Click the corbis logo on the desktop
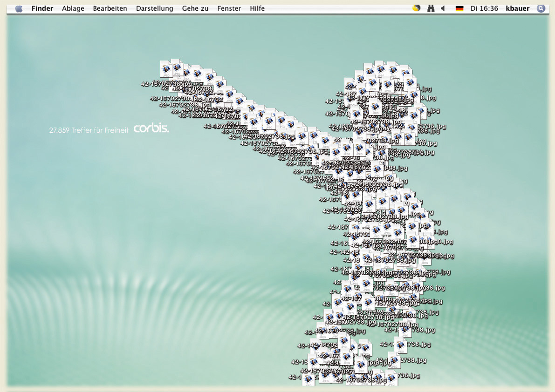The width and height of the screenshot is (555, 392). point(151,128)
